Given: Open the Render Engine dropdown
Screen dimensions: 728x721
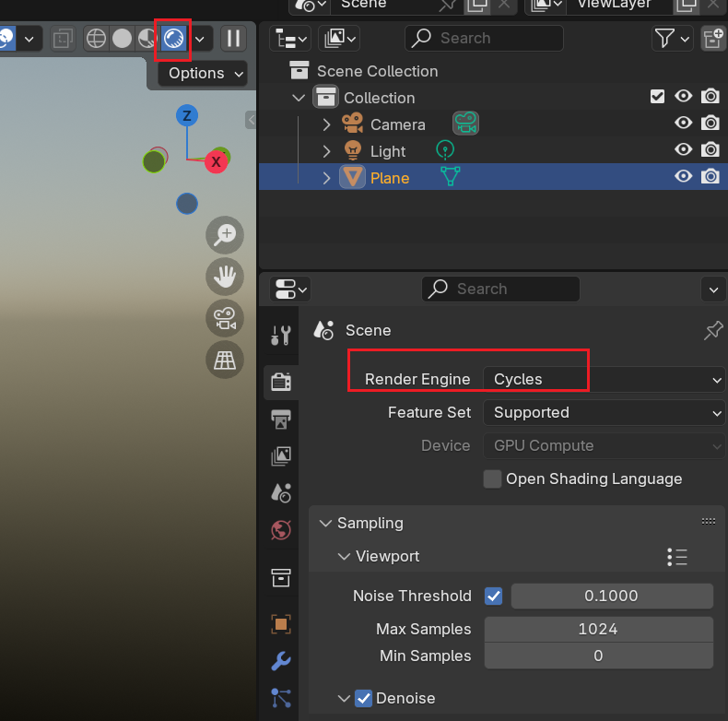Looking at the screenshot, I should click(604, 380).
